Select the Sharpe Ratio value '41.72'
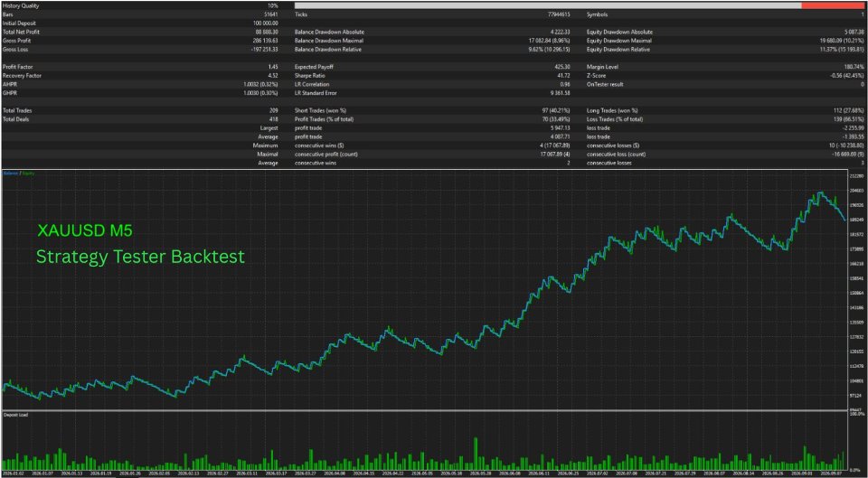This screenshot has height=478, width=868. coord(564,76)
